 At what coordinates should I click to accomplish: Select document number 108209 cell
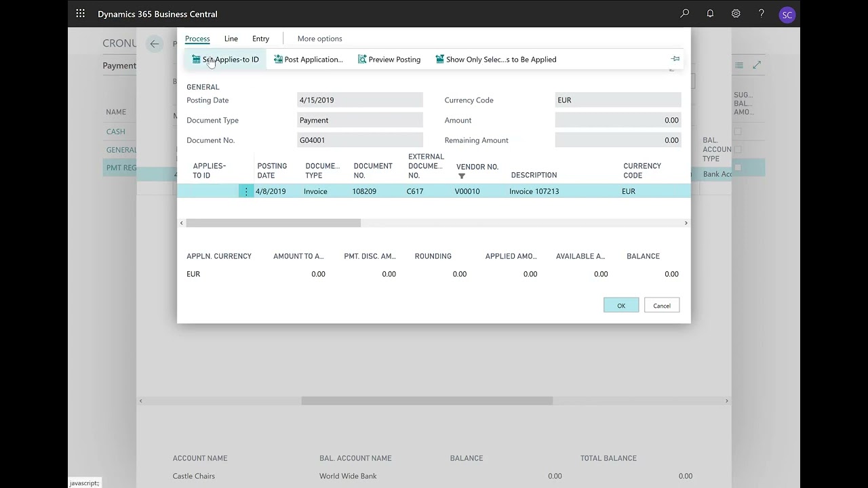pos(364,191)
